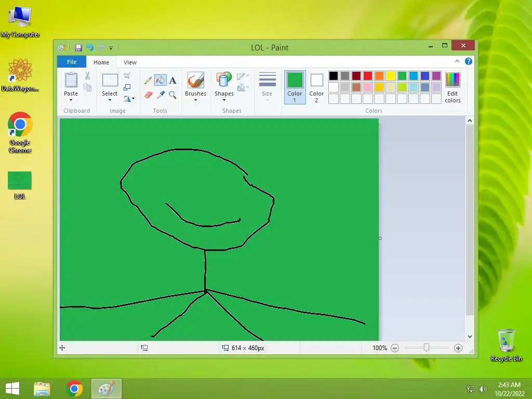Click the zoom out minus button

click(395, 348)
